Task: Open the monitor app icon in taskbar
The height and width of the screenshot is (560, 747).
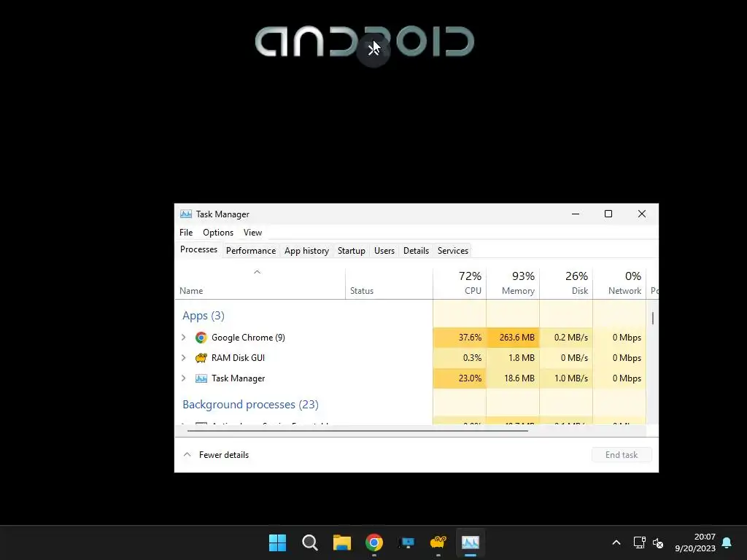Action: (x=406, y=542)
